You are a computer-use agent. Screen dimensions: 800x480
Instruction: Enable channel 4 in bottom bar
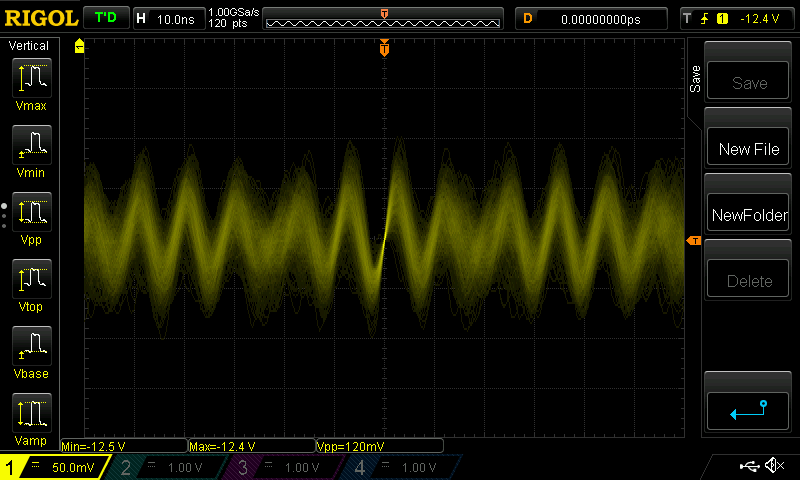(x=398, y=467)
